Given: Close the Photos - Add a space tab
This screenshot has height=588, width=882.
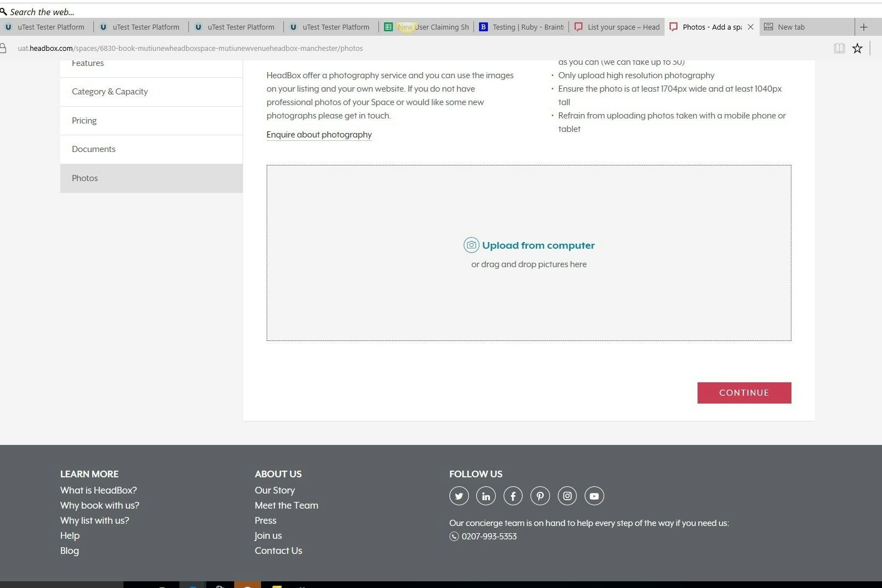Looking at the screenshot, I should coord(751,27).
